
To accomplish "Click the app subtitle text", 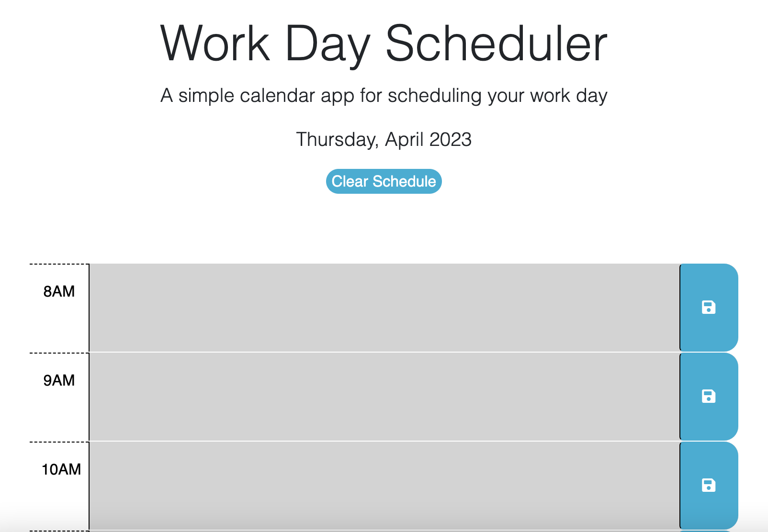I will [384, 95].
